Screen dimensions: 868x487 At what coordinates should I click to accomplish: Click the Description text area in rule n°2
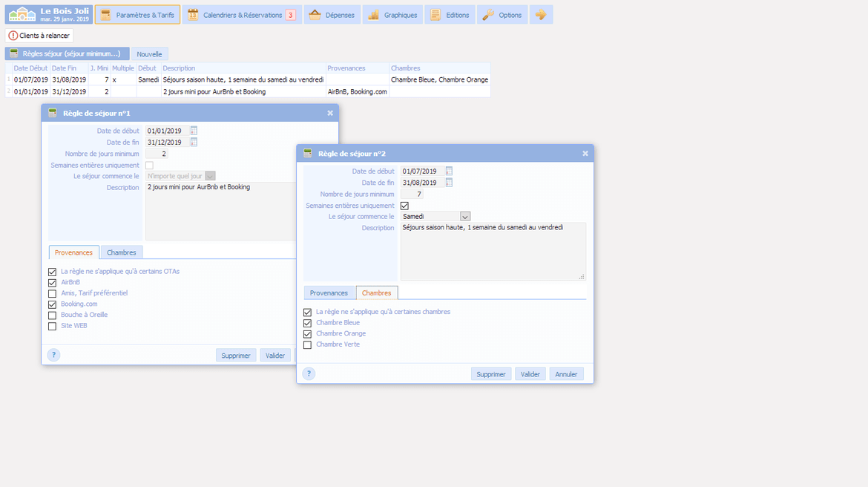coord(493,251)
